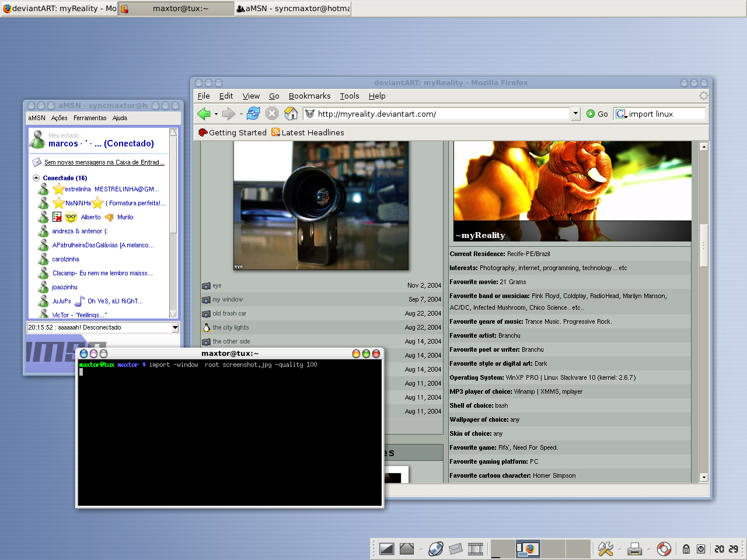This screenshot has width=747, height=560.
Task: Open the Forward button history dropdown arrow
Action: [241, 114]
